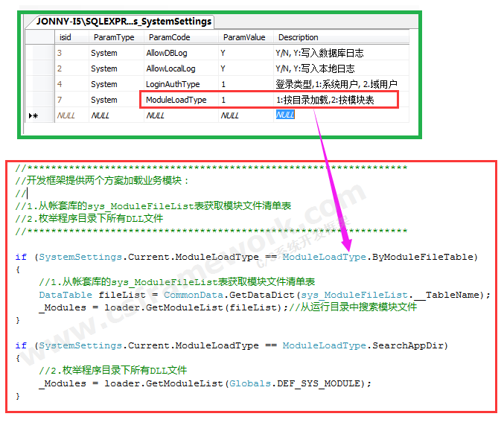Image resolution: width=504 pixels, height=431 pixels.
Task: Select the ModuleLoadType cell in the grid
Action: point(176,100)
